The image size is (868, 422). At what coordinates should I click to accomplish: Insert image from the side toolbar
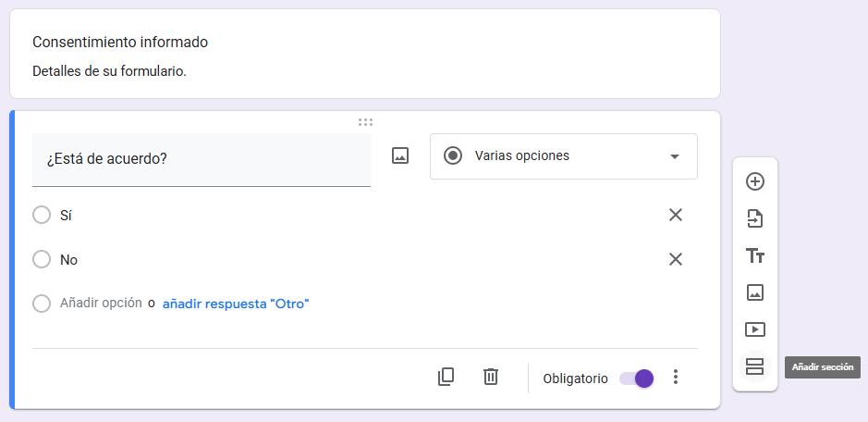[755, 292]
